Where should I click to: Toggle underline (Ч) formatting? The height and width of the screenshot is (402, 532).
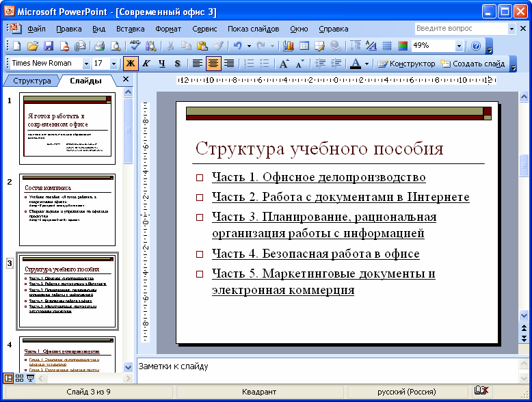[162, 64]
